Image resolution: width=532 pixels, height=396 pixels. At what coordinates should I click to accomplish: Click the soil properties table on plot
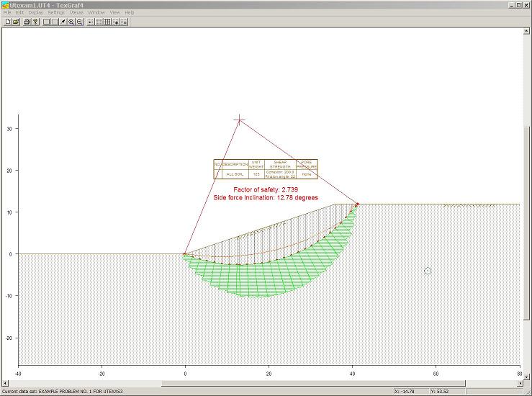pyautogui.click(x=265, y=168)
